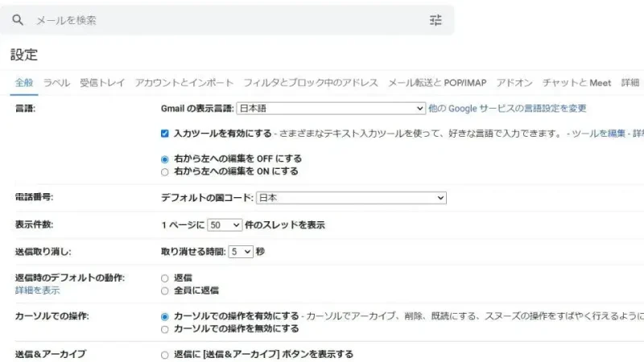Click the magnifier search icon
The height and width of the screenshot is (362, 644).
[x=18, y=20]
